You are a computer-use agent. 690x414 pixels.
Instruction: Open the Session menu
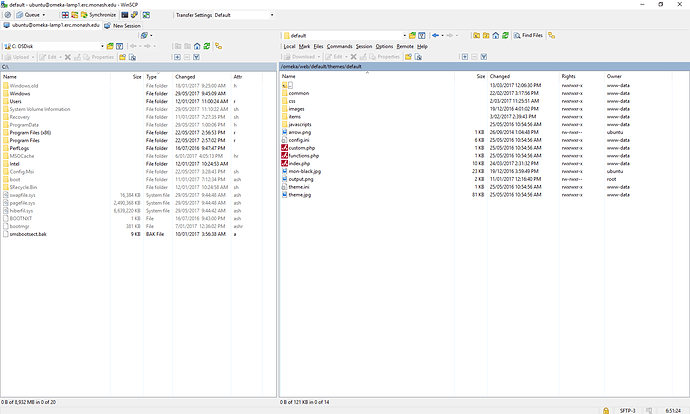coord(364,46)
